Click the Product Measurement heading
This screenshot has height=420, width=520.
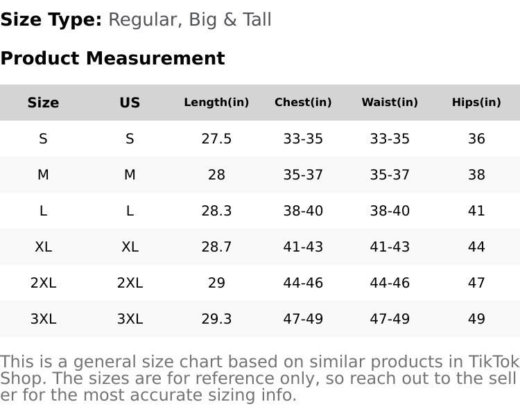click(x=112, y=58)
